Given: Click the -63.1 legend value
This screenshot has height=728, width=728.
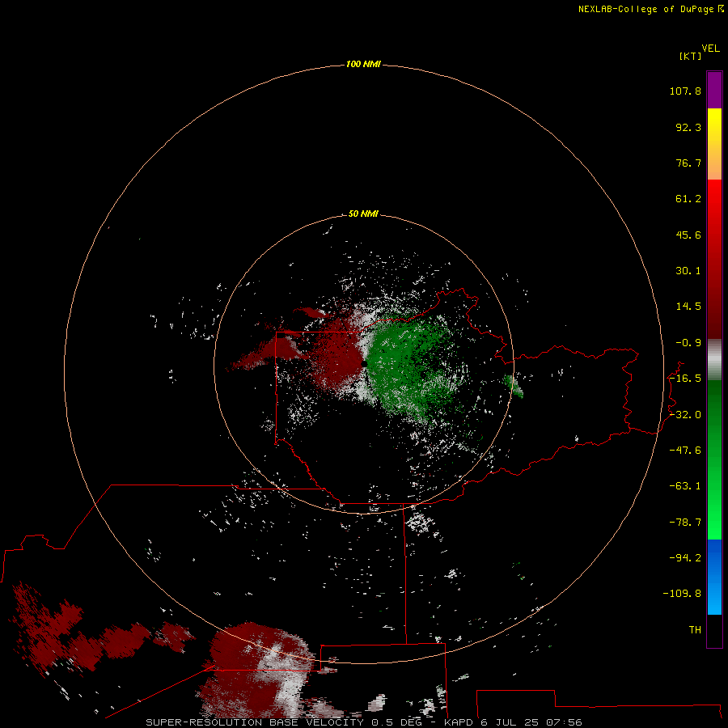Looking at the screenshot, I should [x=685, y=486].
